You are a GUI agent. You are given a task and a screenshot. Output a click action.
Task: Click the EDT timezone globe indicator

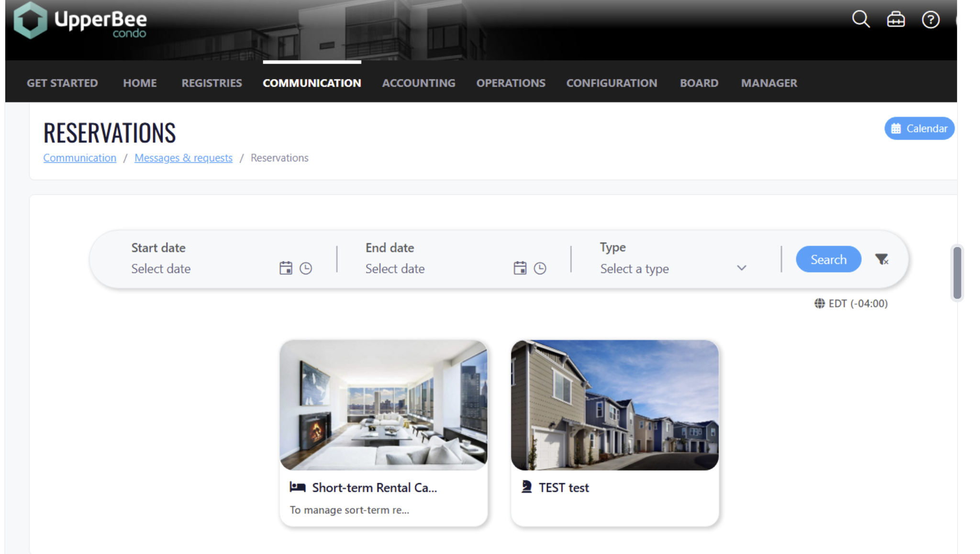tap(851, 304)
